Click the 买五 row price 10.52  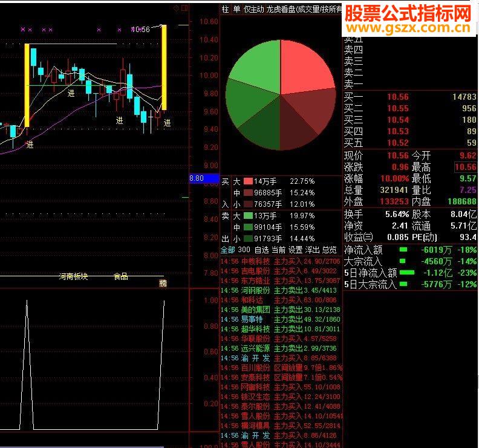[x=398, y=143]
